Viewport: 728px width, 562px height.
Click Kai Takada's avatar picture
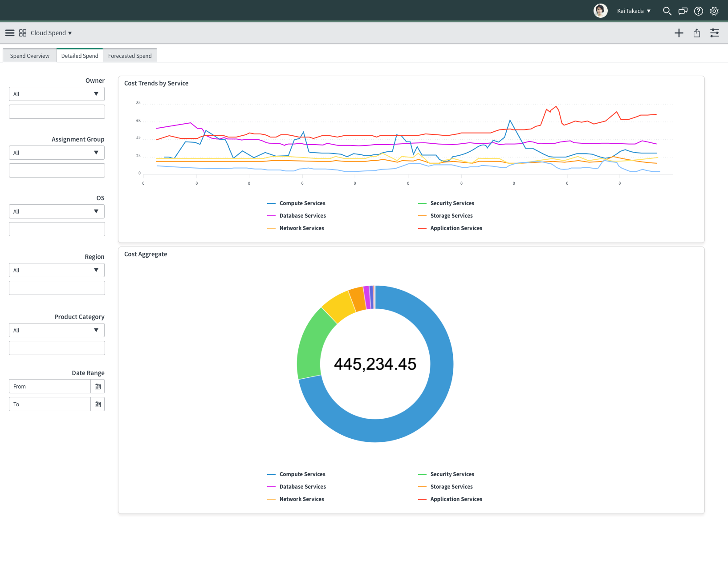pyautogui.click(x=601, y=11)
